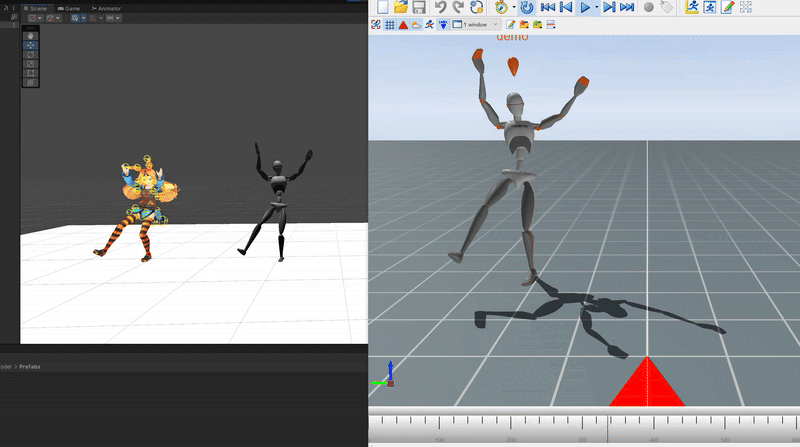The height and width of the screenshot is (447, 800).
Task: Click the notepad with pencil icon
Action: pos(728,7)
